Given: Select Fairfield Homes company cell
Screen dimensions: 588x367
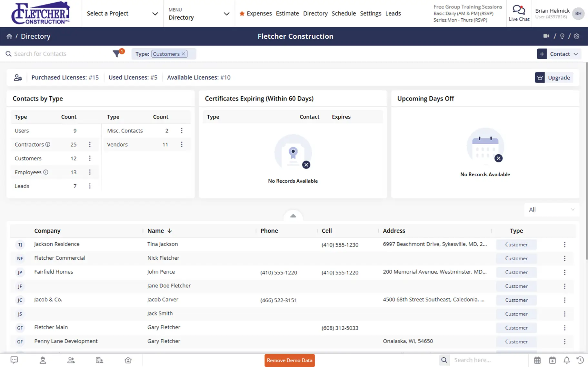Looking at the screenshot, I should [x=54, y=272].
